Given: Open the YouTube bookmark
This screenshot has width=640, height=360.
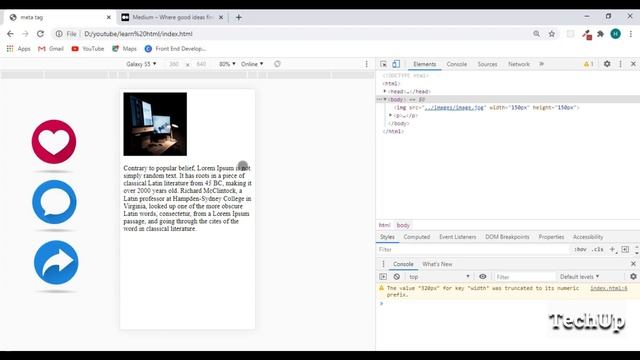Looking at the screenshot, I should pos(88,49).
